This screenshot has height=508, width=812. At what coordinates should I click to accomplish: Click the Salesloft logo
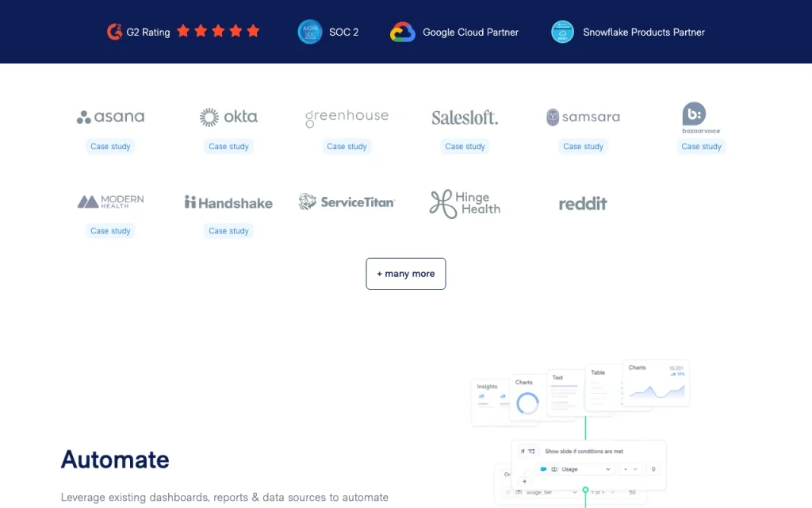coord(465,117)
